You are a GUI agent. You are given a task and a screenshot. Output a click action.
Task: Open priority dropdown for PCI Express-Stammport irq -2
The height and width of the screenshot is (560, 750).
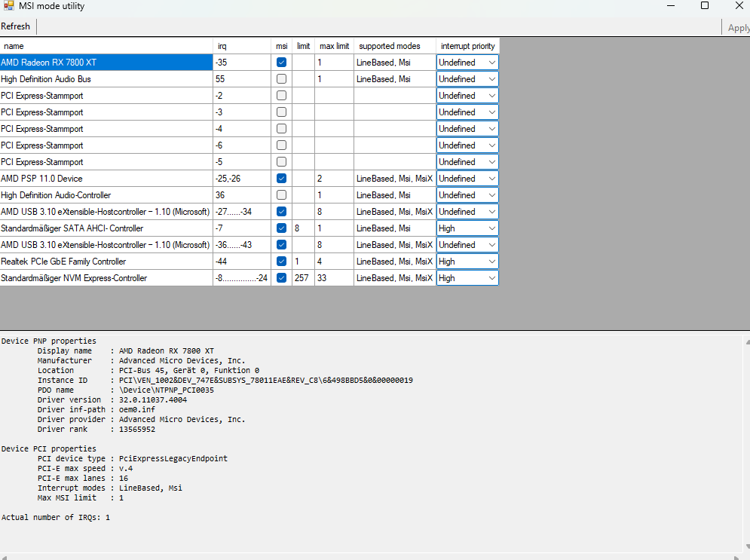[x=467, y=96]
